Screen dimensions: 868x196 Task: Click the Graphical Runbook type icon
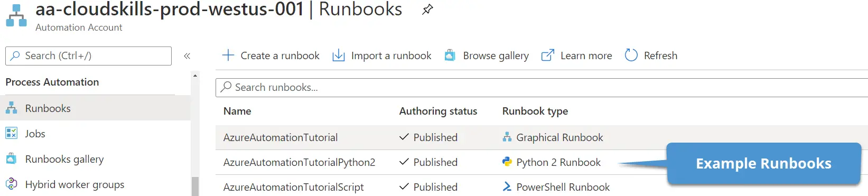click(507, 137)
